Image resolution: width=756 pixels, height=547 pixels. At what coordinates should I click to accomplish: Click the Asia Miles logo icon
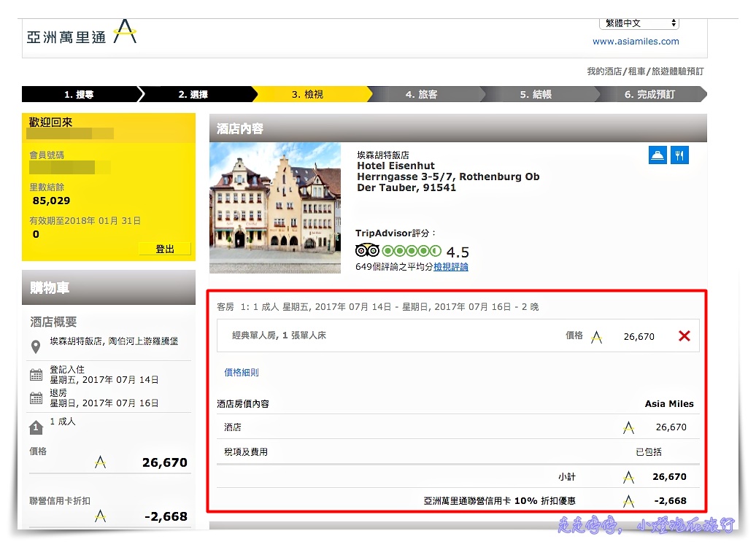tap(125, 32)
